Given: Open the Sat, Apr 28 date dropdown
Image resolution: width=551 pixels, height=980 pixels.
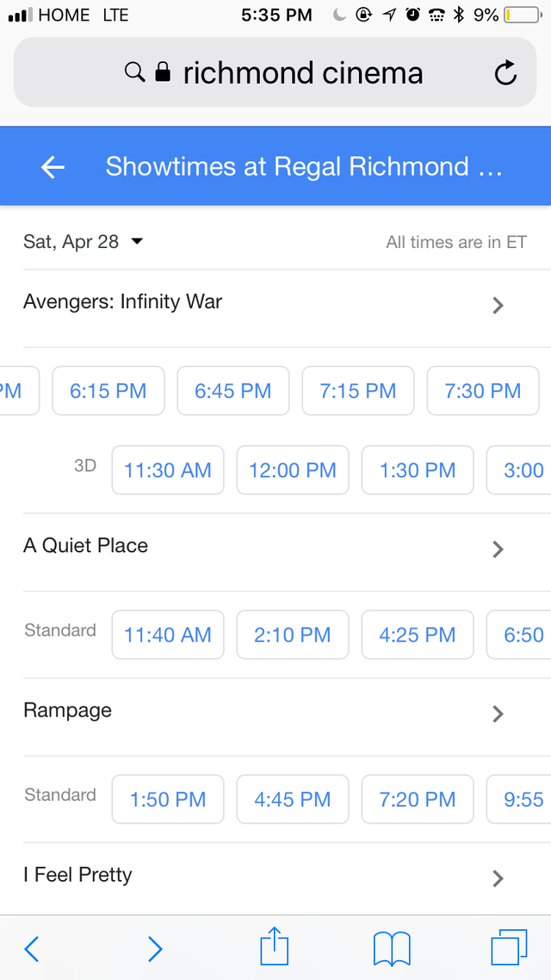Looking at the screenshot, I should click(84, 241).
